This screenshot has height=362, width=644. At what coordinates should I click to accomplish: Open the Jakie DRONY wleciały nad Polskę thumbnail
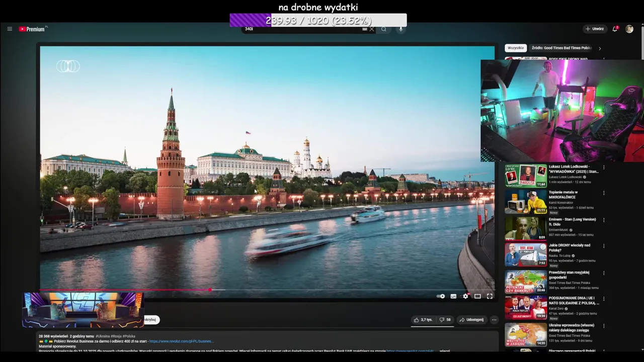pos(526,254)
